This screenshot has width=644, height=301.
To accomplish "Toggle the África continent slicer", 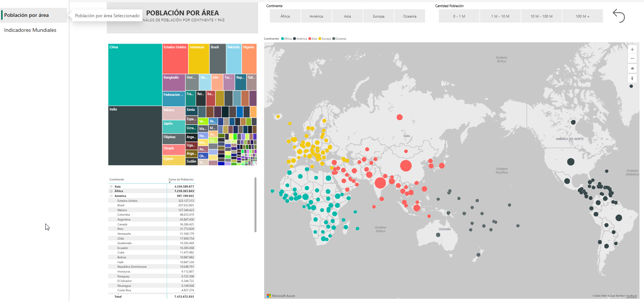I will [x=285, y=16].
